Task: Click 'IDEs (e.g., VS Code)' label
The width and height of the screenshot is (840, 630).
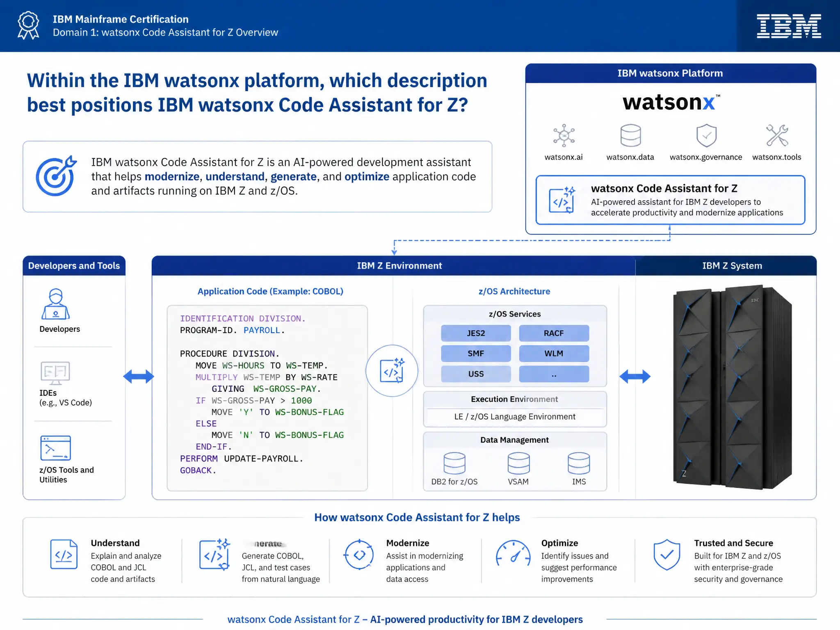Action: [66, 398]
